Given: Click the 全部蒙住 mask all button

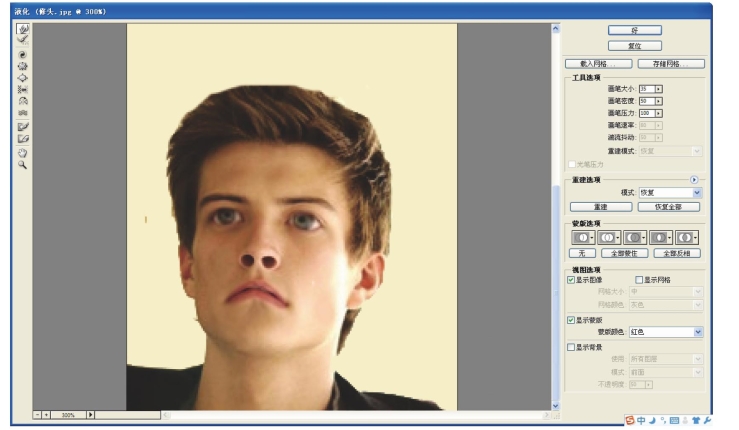Looking at the screenshot, I should click(x=624, y=254).
